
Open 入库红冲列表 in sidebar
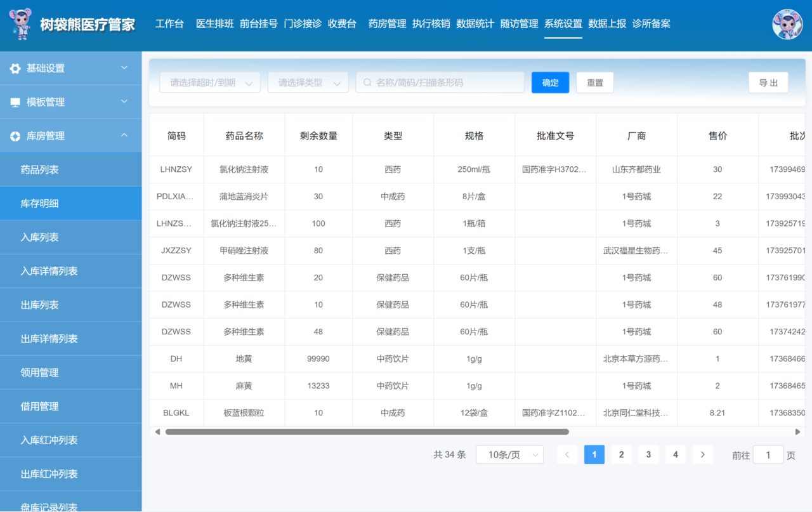point(71,440)
